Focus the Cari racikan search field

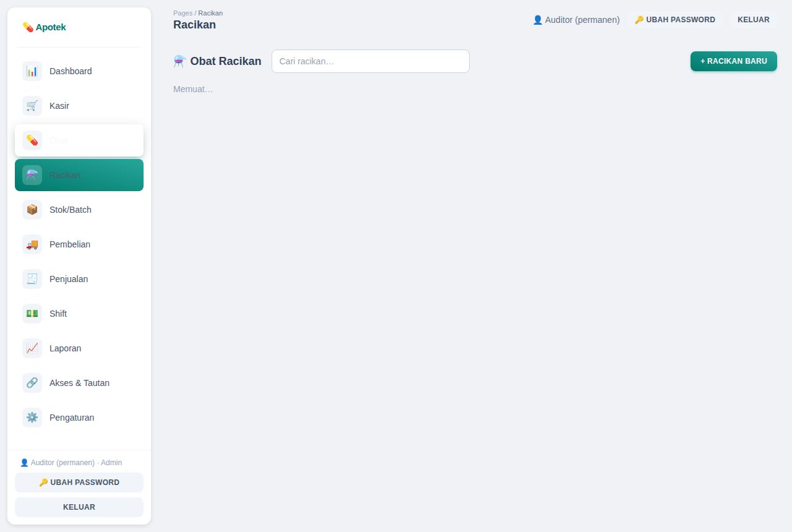[371, 61]
